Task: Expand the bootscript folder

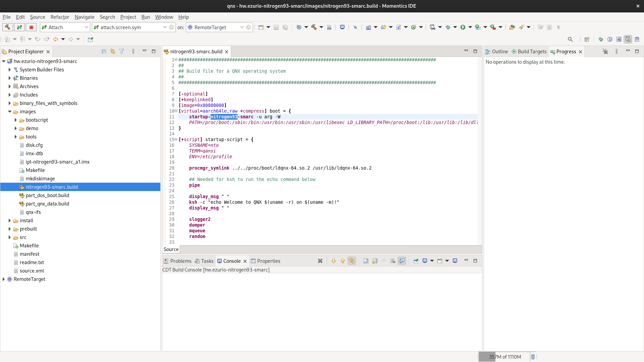Action: pos(15,120)
